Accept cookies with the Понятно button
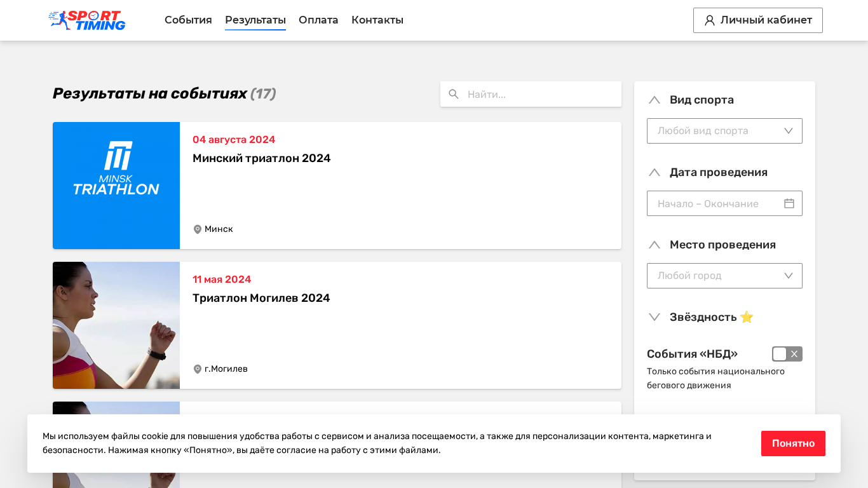The height and width of the screenshot is (488, 868). click(x=793, y=444)
